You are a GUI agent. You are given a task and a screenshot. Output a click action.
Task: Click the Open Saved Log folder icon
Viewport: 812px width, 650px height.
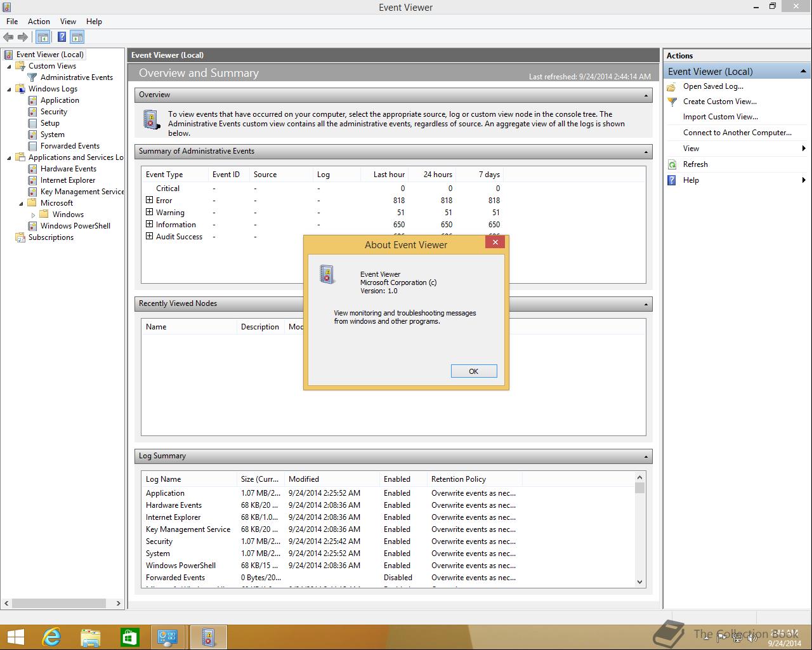[x=672, y=86]
